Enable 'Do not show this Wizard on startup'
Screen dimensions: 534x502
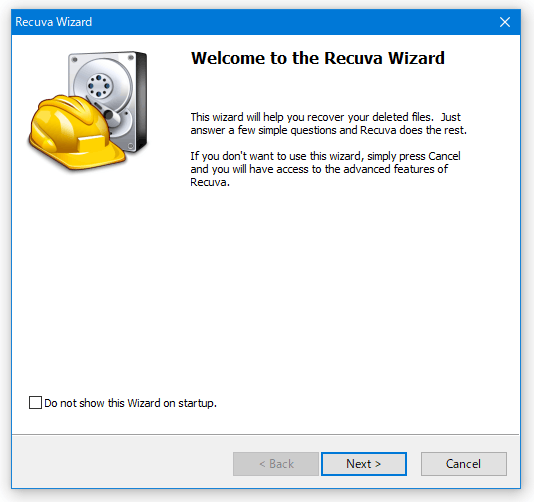(x=35, y=403)
